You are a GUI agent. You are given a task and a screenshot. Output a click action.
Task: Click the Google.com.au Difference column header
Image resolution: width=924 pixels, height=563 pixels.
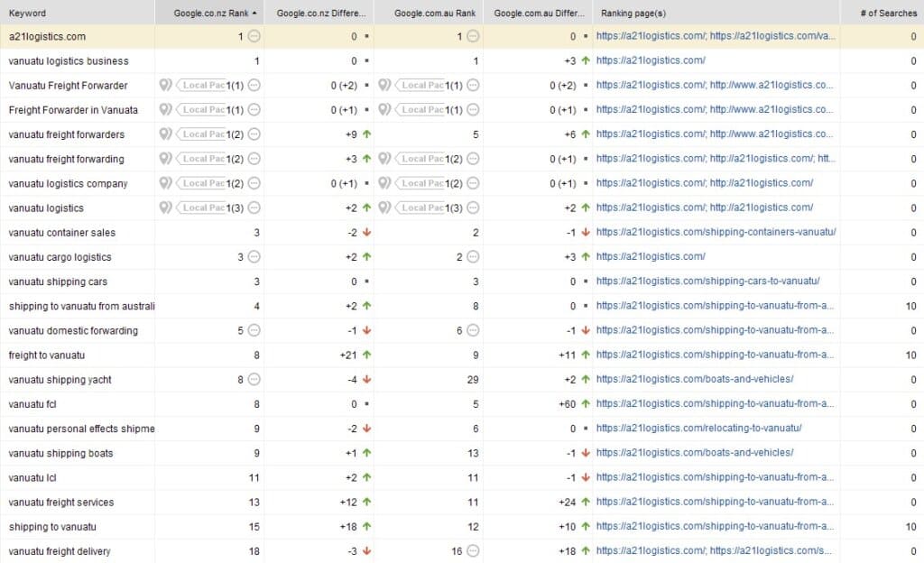tap(538, 13)
